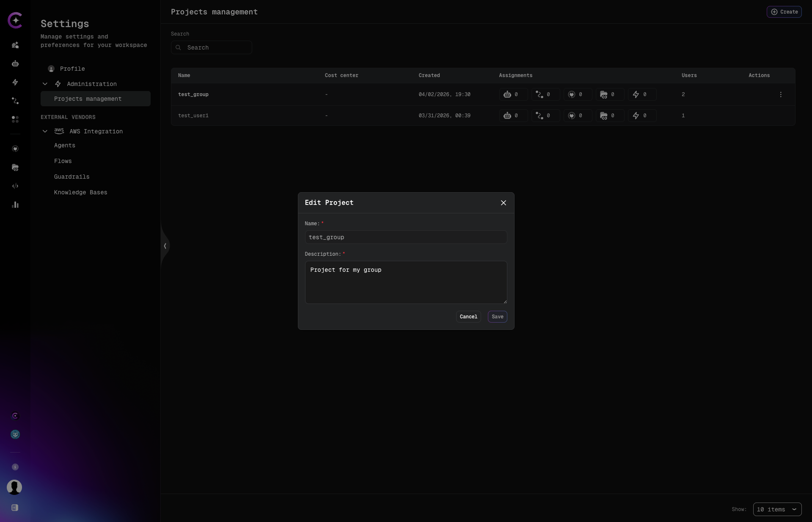
Task: Click Save in the Edit Project dialog
Action: (497, 317)
